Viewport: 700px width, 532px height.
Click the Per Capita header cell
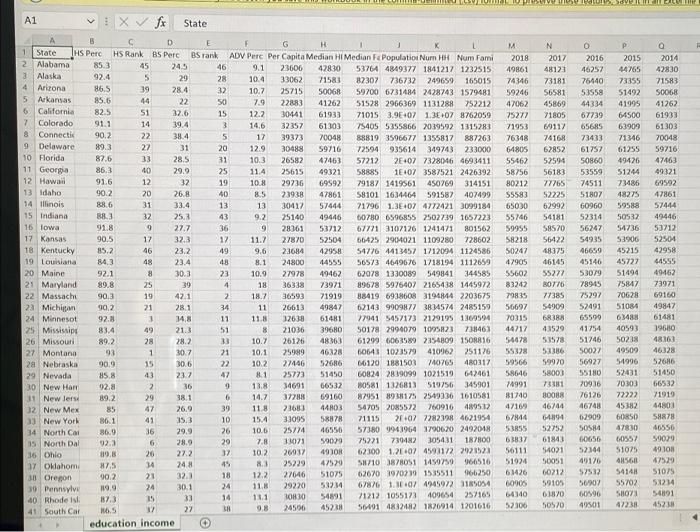pos(286,56)
